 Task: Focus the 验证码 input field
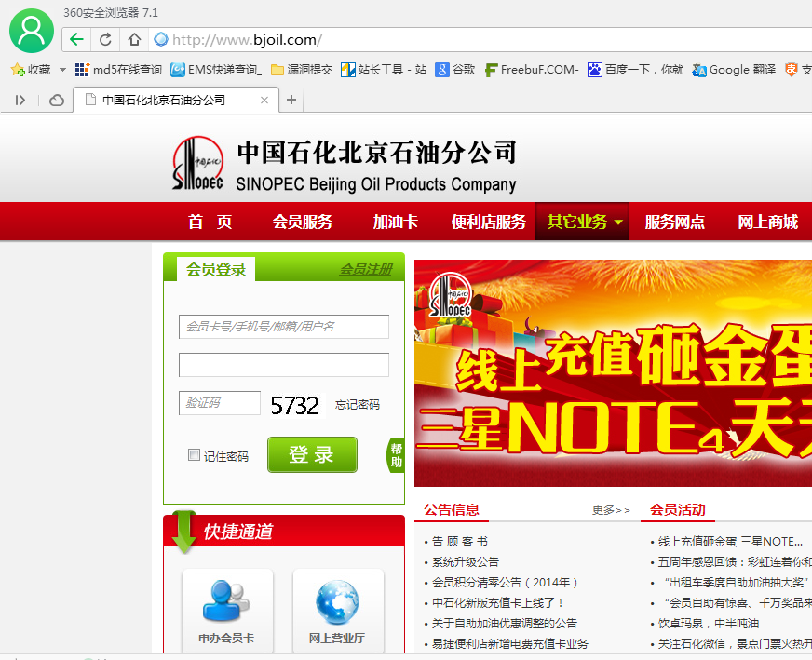point(220,403)
